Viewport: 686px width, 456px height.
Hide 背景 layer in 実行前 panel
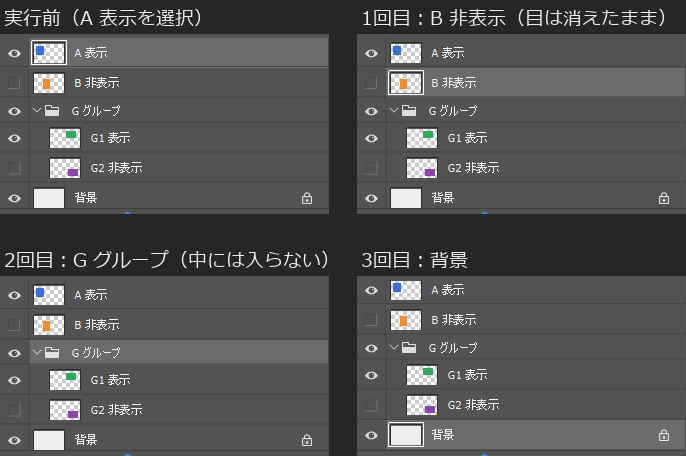[x=14, y=198]
